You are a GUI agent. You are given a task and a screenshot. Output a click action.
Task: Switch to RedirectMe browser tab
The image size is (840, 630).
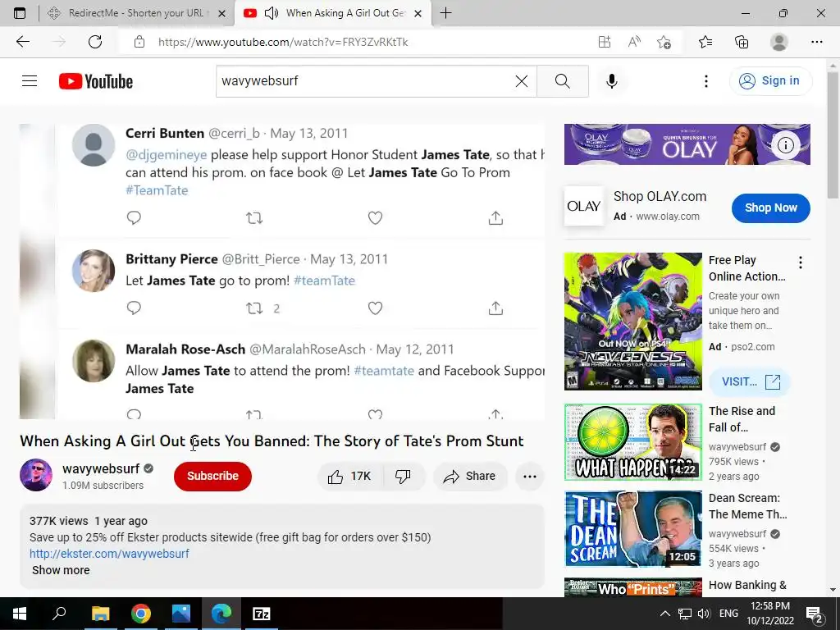(135, 13)
